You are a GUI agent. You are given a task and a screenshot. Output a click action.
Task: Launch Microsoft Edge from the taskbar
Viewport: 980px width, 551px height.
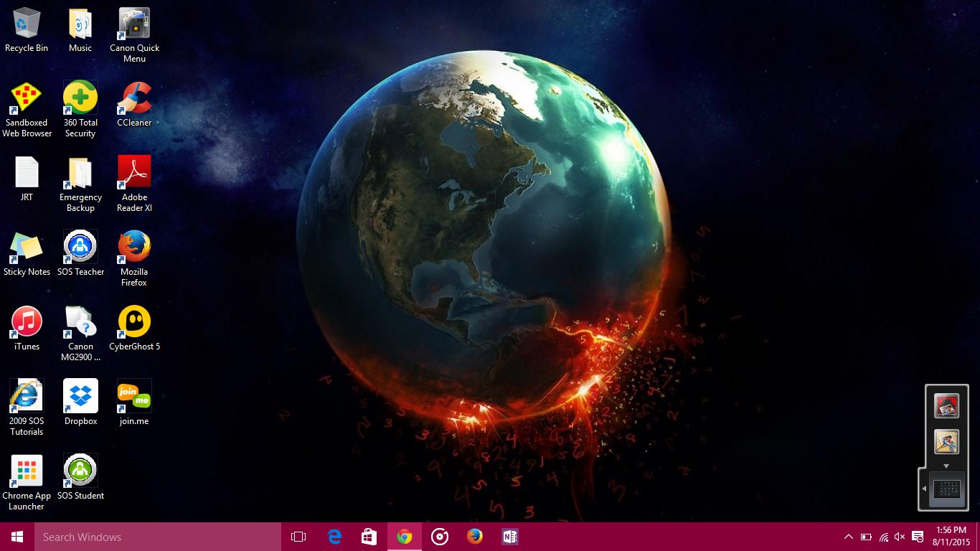tap(334, 537)
